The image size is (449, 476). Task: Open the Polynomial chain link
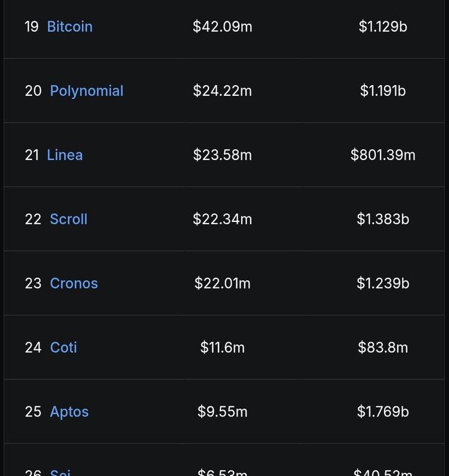[86, 91]
